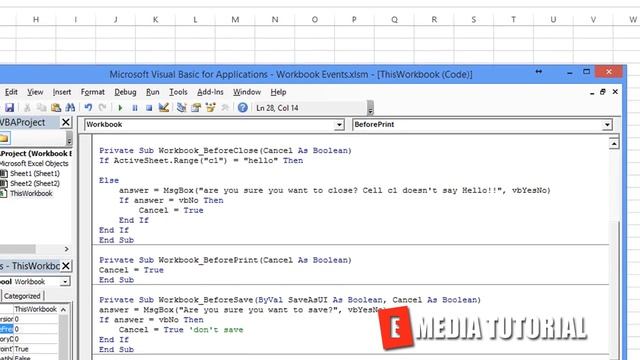Save the workbook with the floppy disk icon
Screen dimensions: 640x360
pos(9,108)
